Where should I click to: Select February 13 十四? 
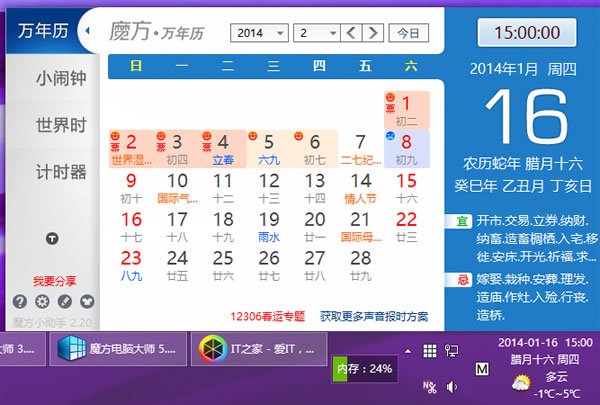315,188
